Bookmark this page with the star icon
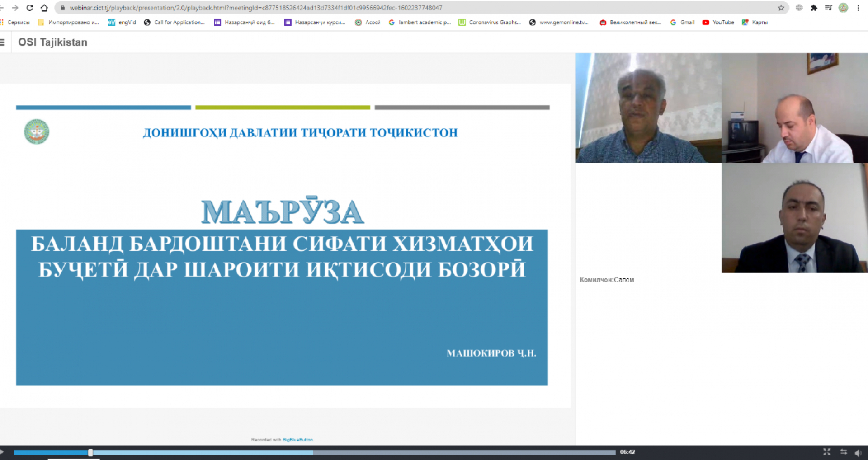This screenshot has width=868, height=460. (x=781, y=8)
